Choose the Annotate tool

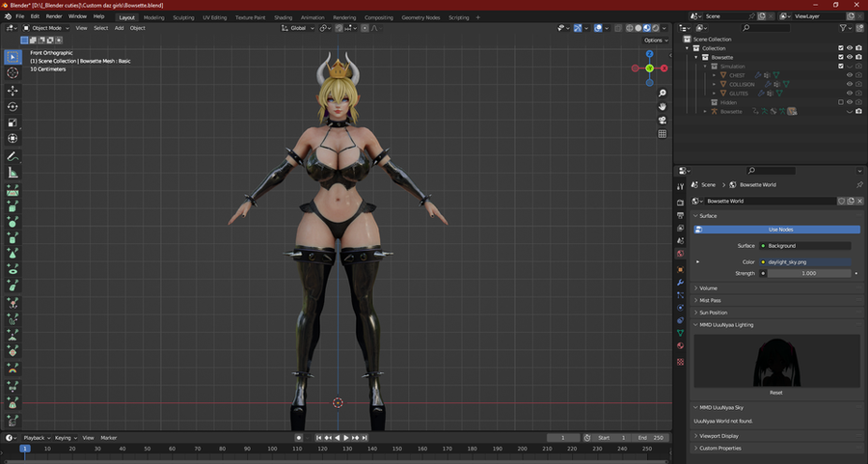(x=13, y=157)
